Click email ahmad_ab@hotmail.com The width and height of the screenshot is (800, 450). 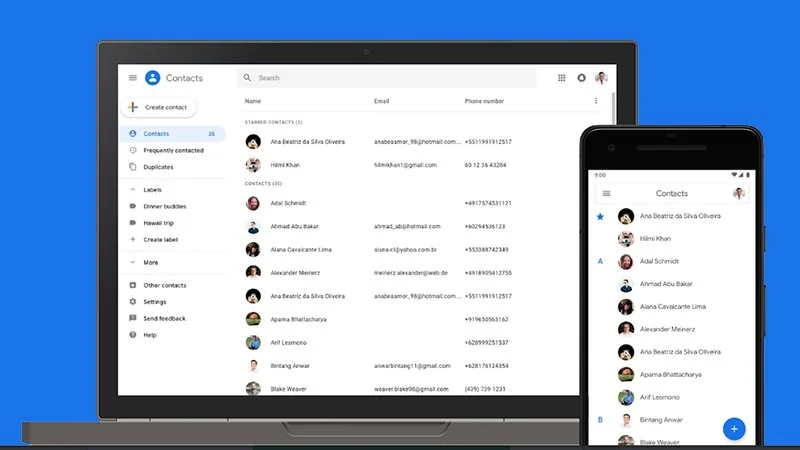(407, 227)
